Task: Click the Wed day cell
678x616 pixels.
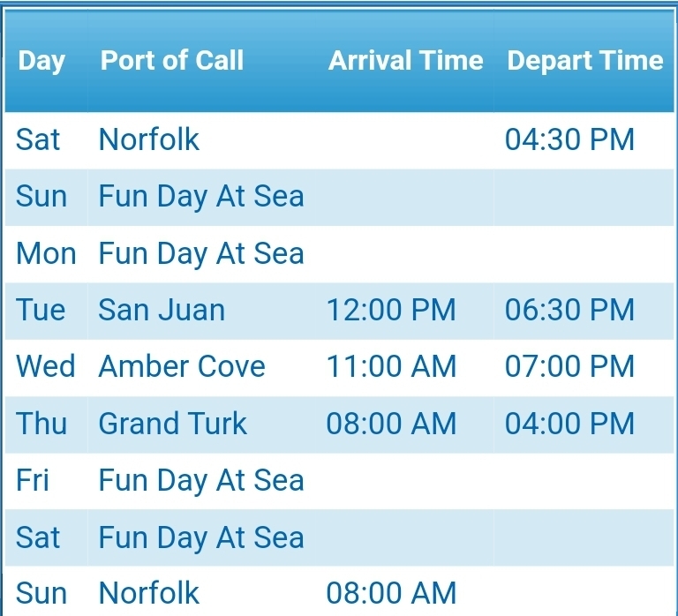Action: point(45,366)
